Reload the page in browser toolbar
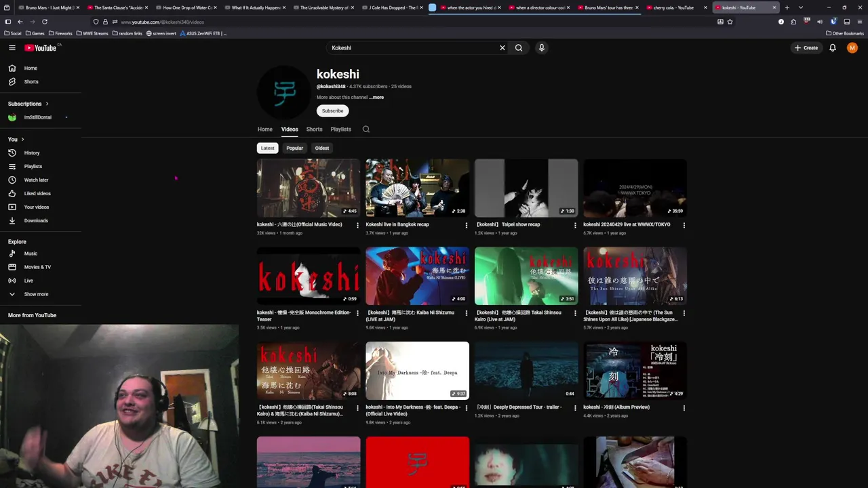This screenshot has width=868, height=488. coord(45,22)
